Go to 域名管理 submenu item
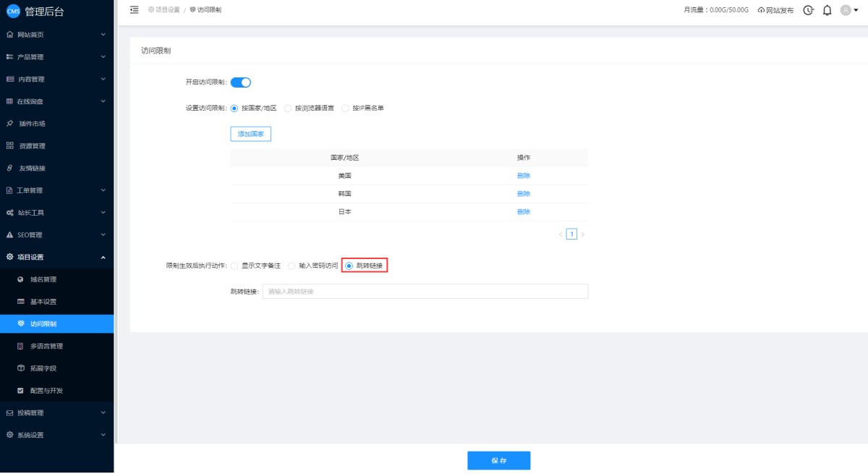Viewport: 868px width, 474px height. [43, 280]
